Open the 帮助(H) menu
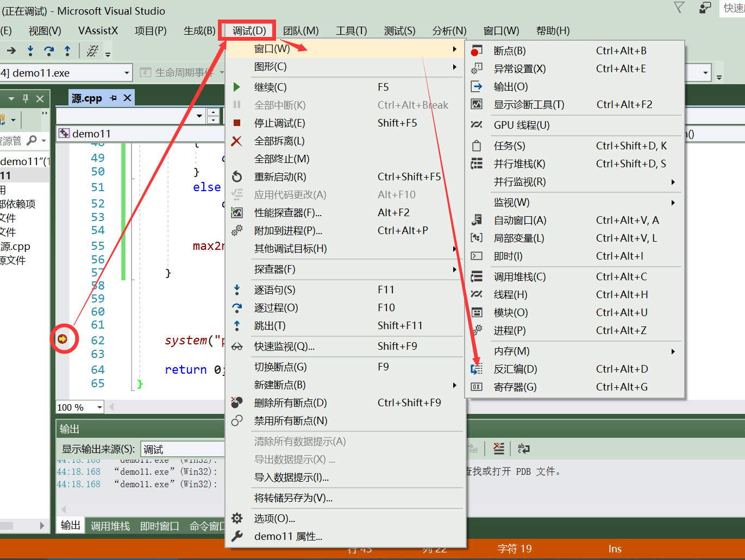Image resolution: width=745 pixels, height=560 pixels. [553, 31]
